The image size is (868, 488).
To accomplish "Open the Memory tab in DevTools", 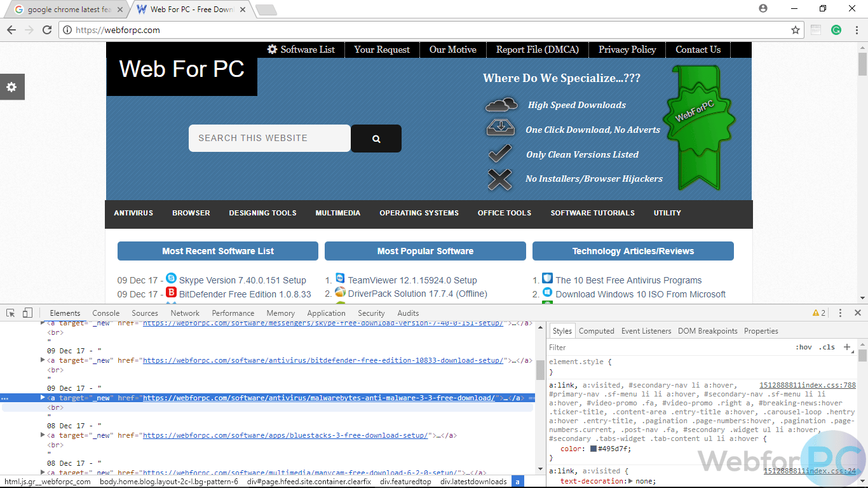I will (x=280, y=313).
